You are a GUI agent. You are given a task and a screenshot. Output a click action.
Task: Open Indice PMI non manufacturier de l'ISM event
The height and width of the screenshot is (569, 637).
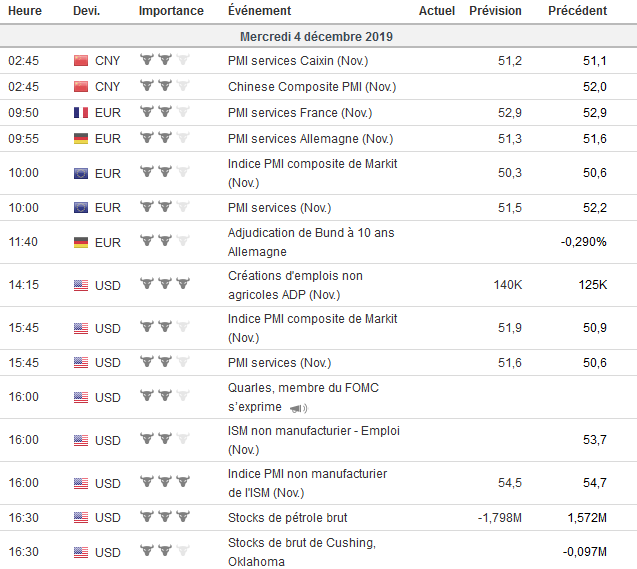(308, 483)
